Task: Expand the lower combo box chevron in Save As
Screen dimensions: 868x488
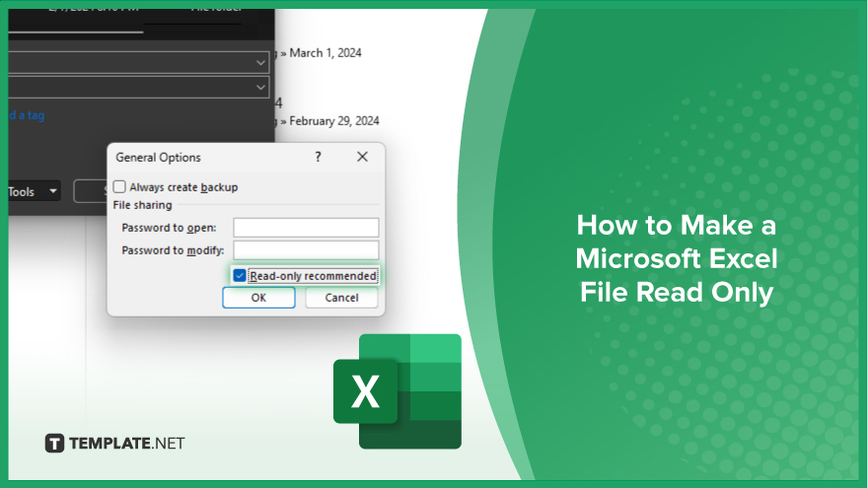Action: click(x=260, y=88)
